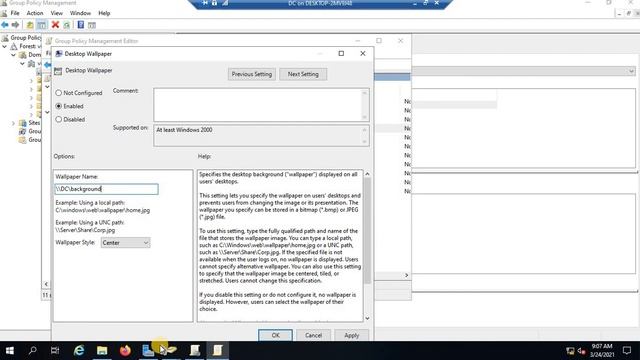This screenshot has height=360, width=640.
Task: Click the editor horizontal scroll left arrow
Action: (46, 284)
